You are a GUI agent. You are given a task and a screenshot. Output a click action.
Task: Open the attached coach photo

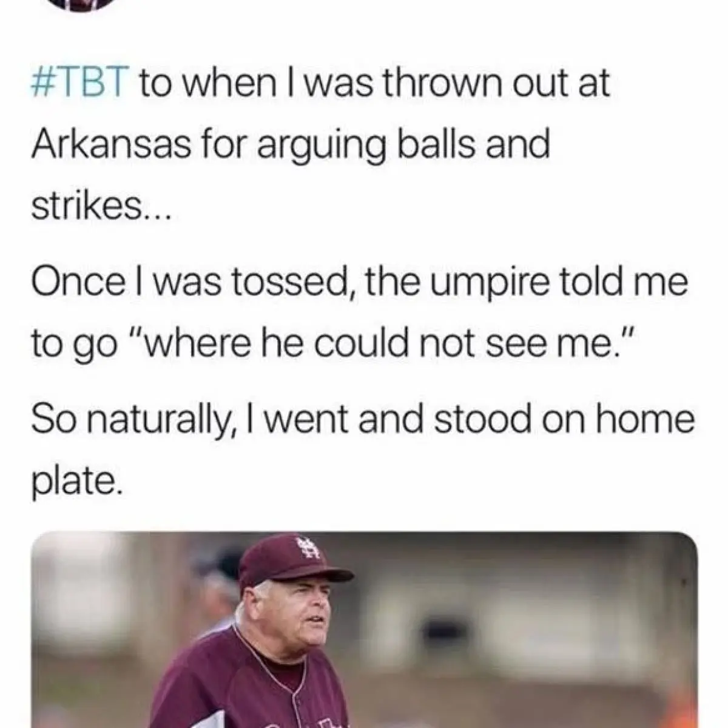click(x=364, y=630)
